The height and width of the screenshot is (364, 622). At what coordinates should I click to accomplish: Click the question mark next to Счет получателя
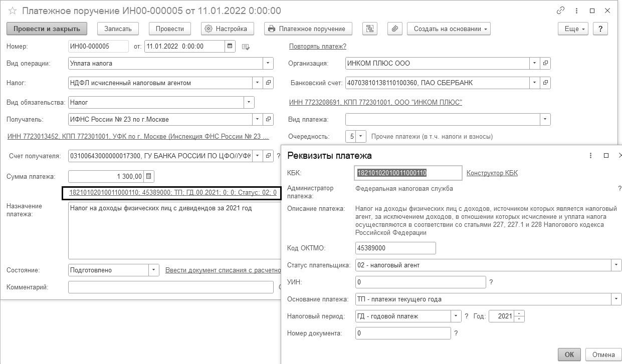(279, 156)
